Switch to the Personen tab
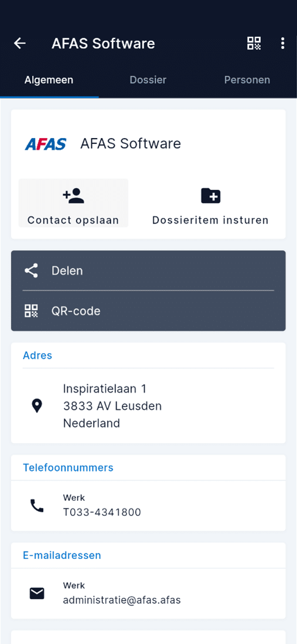This screenshot has width=297, height=644. pyautogui.click(x=247, y=80)
